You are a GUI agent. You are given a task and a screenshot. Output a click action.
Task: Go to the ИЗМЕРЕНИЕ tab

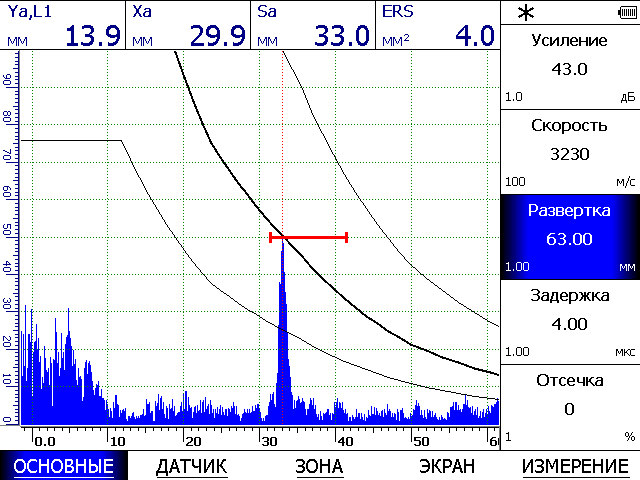[x=574, y=466]
